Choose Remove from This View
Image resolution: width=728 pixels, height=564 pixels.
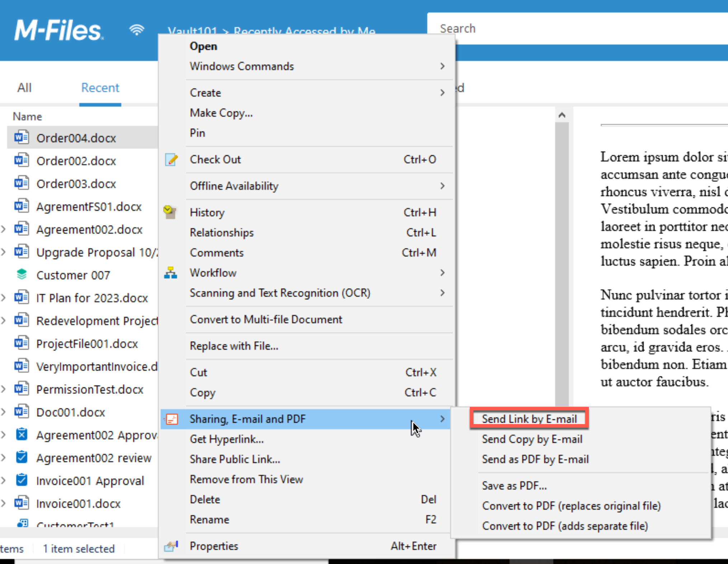click(307, 479)
